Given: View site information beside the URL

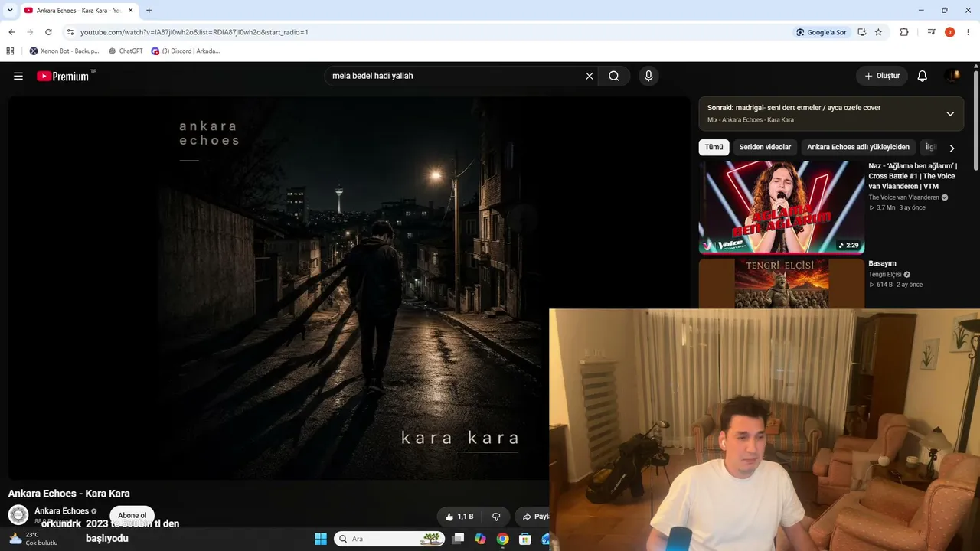Looking at the screenshot, I should click(70, 32).
